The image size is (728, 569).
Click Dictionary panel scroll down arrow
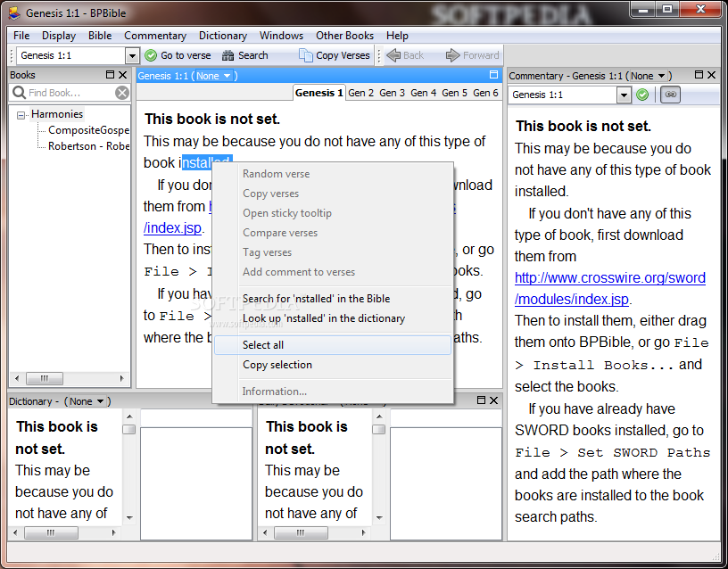129,517
